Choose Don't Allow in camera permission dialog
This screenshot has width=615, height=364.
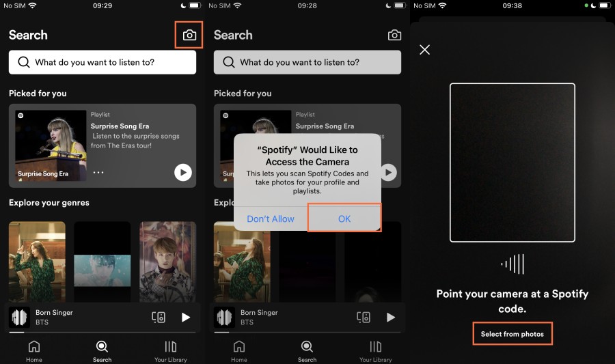[271, 219]
